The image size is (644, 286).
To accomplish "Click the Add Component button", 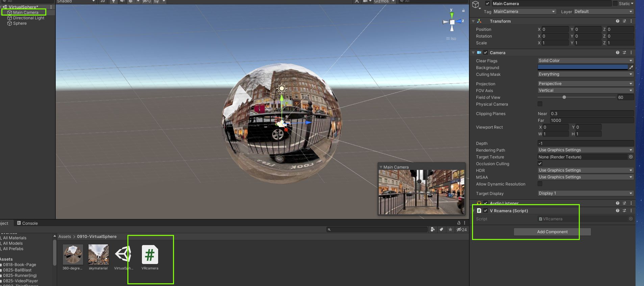I will pyautogui.click(x=552, y=232).
